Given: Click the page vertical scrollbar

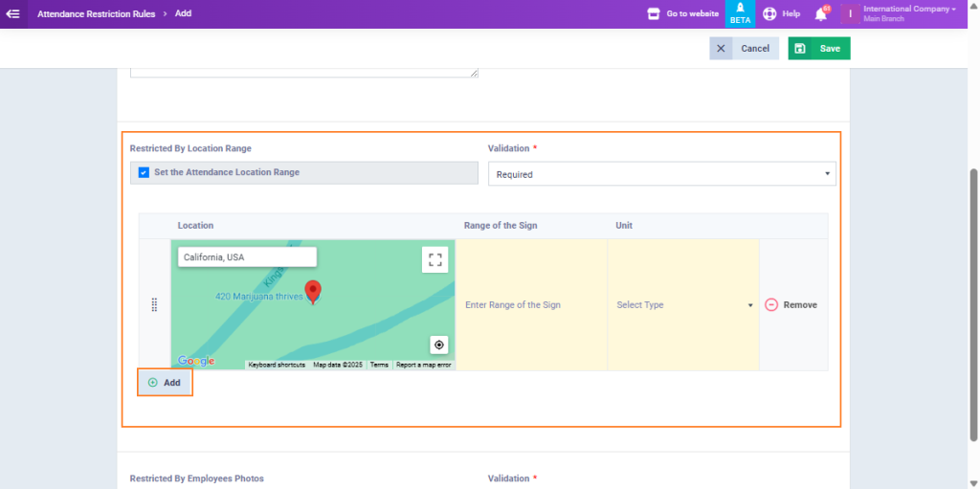Looking at the screenshot, I should (x=973, y=304).
